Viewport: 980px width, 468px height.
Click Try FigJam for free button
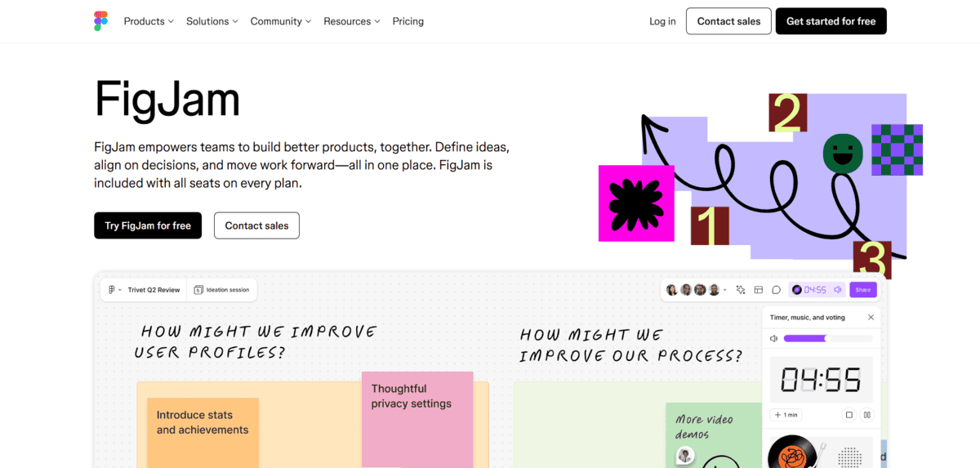pos(148,225)
